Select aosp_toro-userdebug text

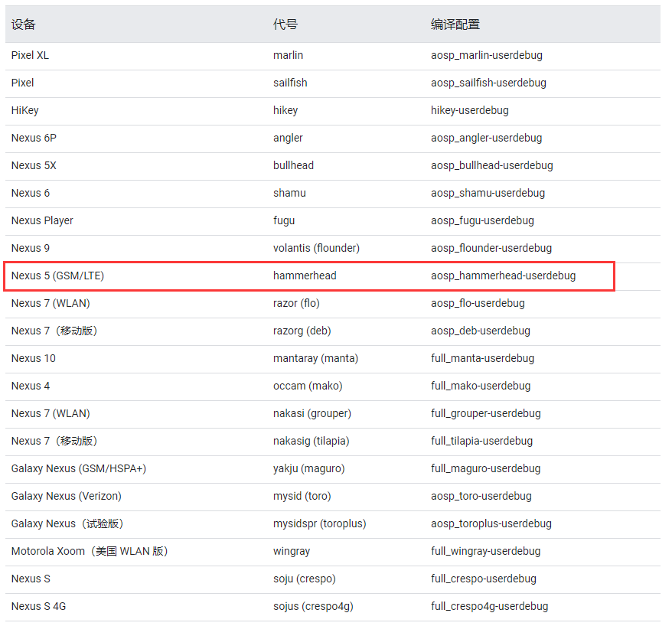coord(481,496)
